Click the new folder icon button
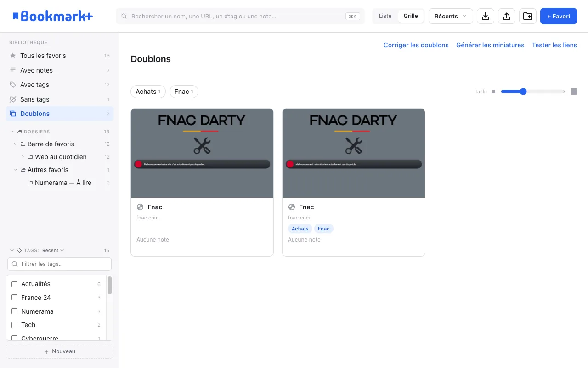 [528, 16]
